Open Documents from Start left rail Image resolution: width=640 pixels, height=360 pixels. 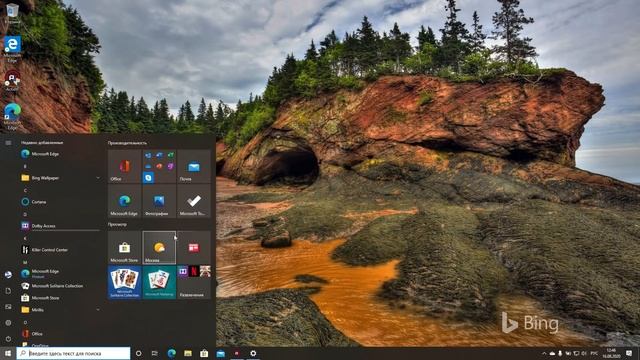tap(8, 291)
